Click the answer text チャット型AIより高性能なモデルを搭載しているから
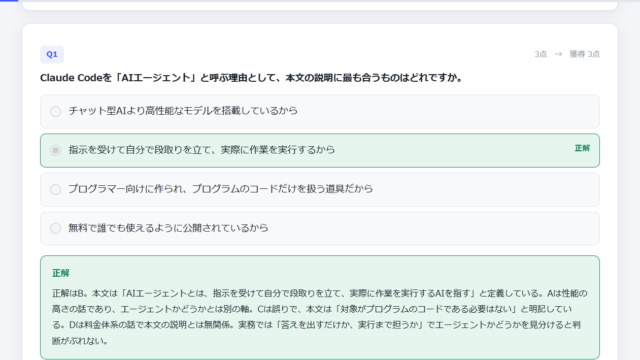Viewport: 640px width, 360px height. click(x=183, y=111)
